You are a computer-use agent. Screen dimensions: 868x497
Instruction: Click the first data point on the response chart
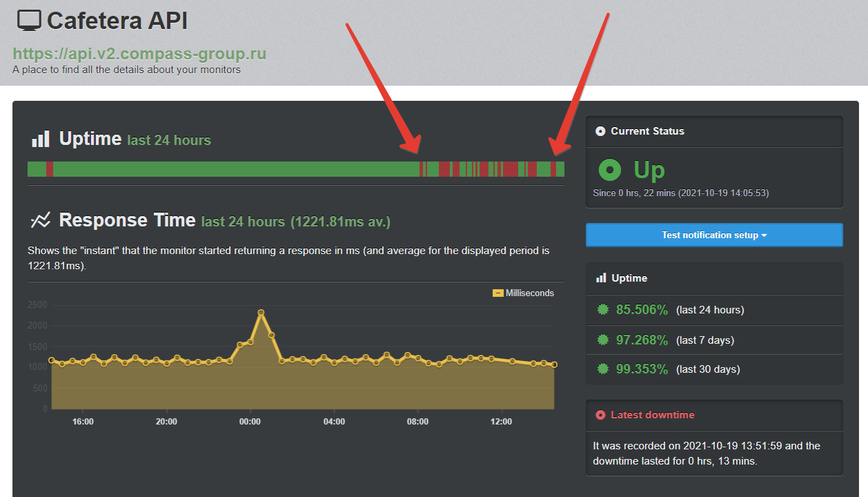pyautogui.click(x=52, y=360)
